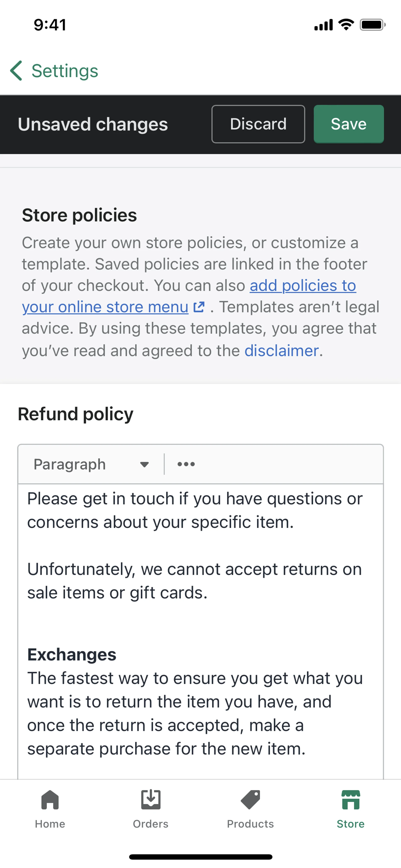Switch to the Products tab label
This screenshot has height=868, width=401.
(250, 824)
